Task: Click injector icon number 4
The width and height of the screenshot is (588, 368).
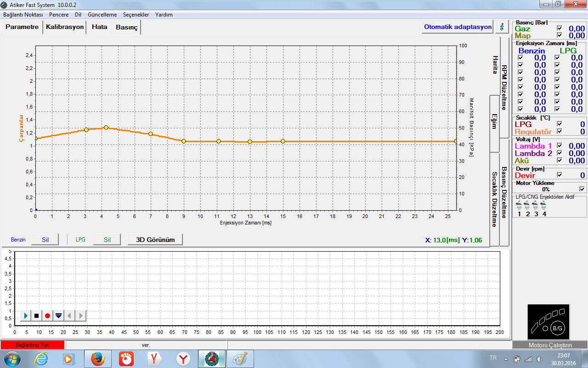Action: [x=544, y=205]
